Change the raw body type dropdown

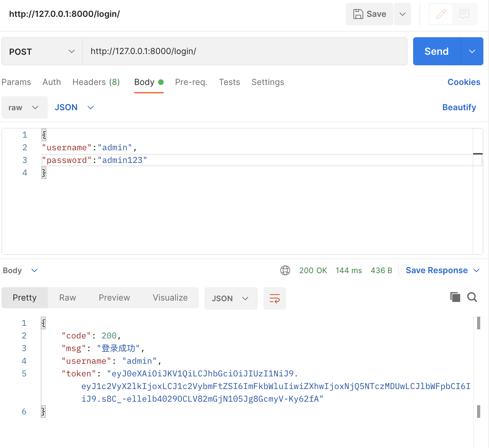click(x=24, y=107)
